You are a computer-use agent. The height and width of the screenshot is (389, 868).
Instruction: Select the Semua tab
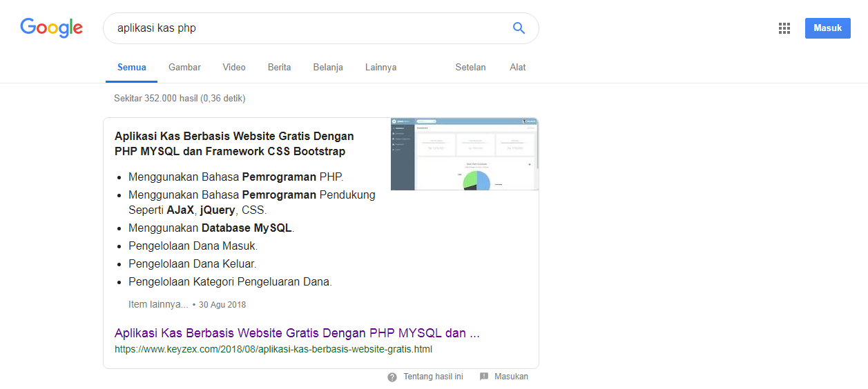[x=132, y=68]
